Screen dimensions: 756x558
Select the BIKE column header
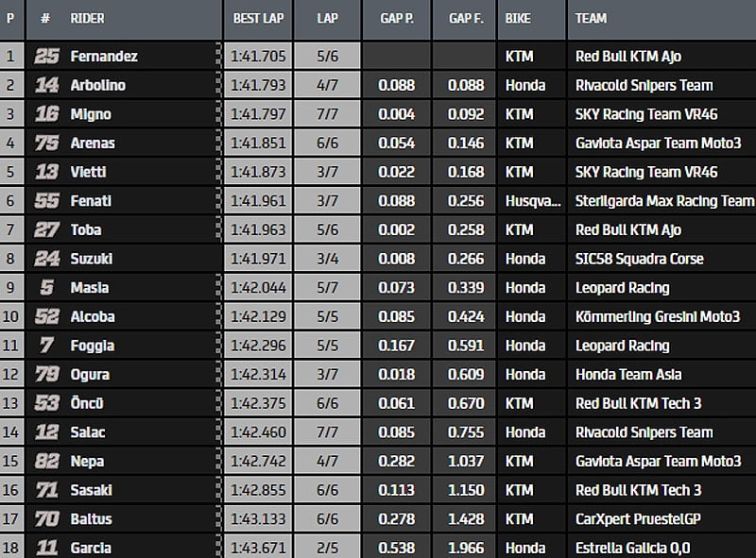(518, 18)
